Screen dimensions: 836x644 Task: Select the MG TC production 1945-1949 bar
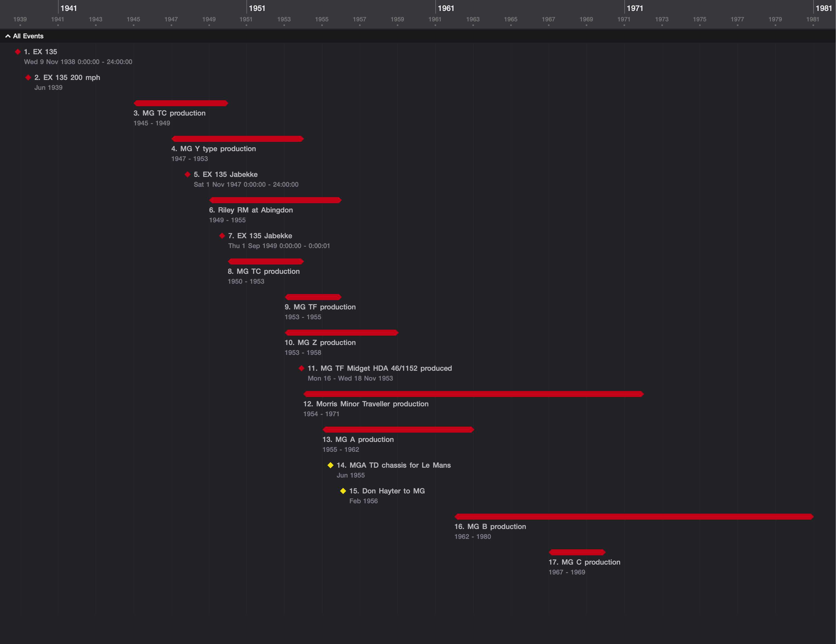[181, 103]
